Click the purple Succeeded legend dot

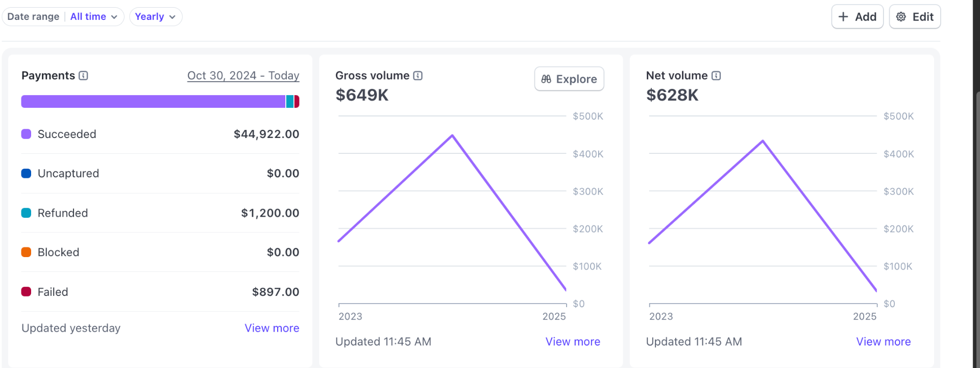(x=26, y=134)
